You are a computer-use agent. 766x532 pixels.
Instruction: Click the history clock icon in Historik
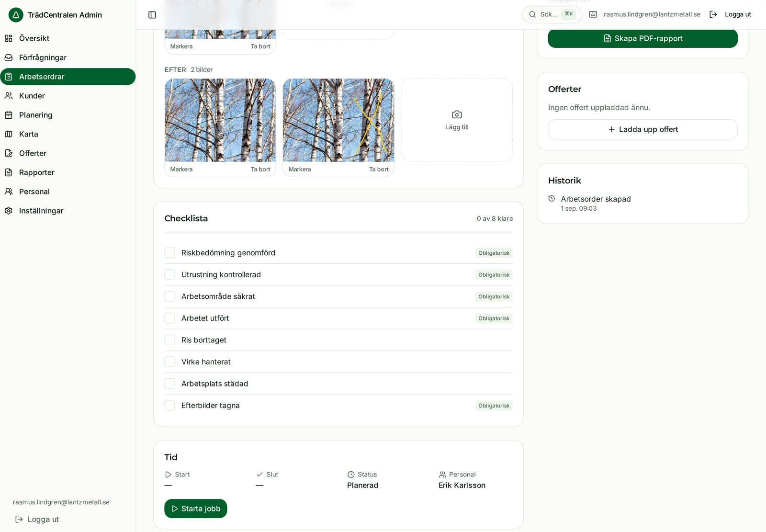(552, 198)
